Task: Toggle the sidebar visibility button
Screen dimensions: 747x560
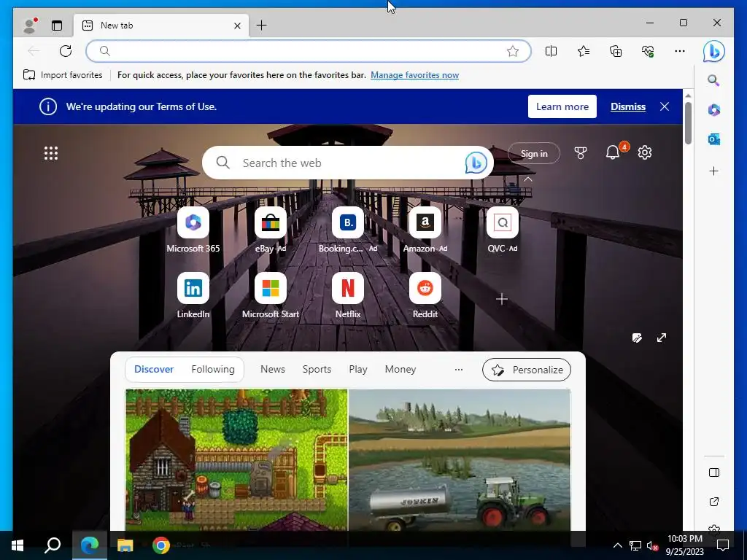Action: (x=713, y=472)
